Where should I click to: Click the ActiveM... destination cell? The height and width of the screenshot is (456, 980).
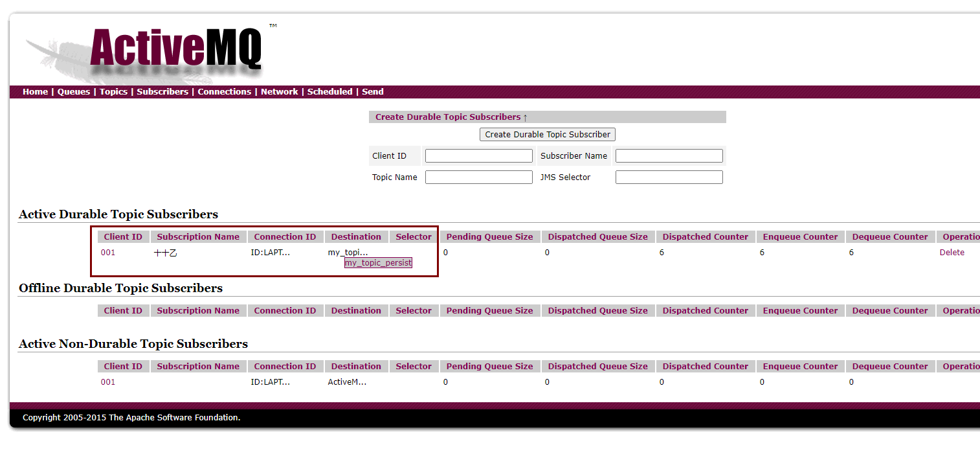(x=347, y=382)
